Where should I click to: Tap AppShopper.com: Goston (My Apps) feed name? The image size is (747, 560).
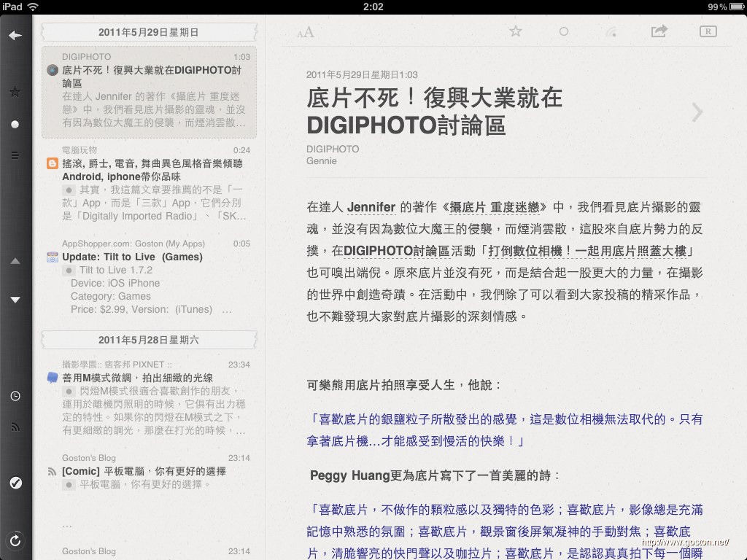click(x=133, y=244)
